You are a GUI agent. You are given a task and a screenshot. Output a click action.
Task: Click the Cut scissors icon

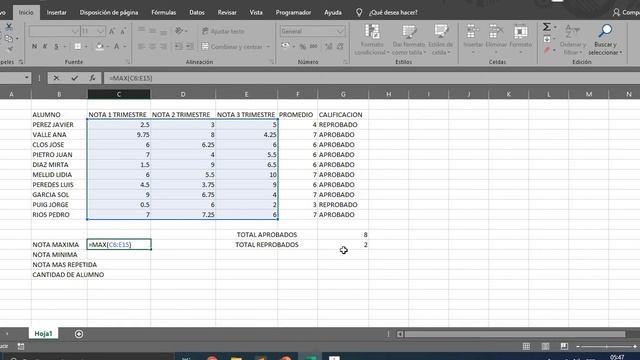9,27
